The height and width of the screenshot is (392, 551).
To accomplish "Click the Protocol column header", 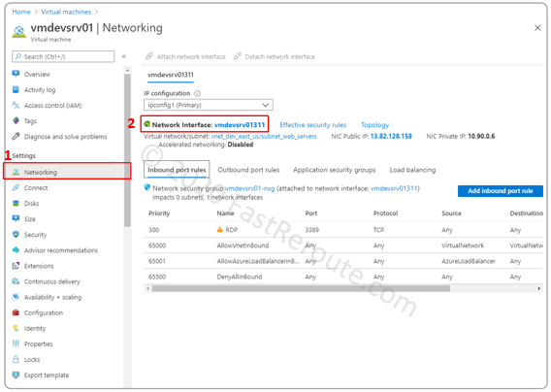I will pos(385,213).
